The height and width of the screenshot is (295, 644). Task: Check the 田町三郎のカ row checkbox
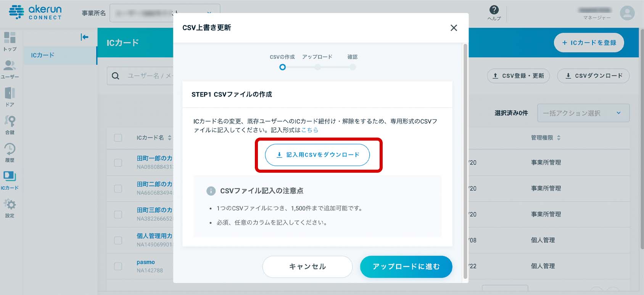(x=118, y=214)
